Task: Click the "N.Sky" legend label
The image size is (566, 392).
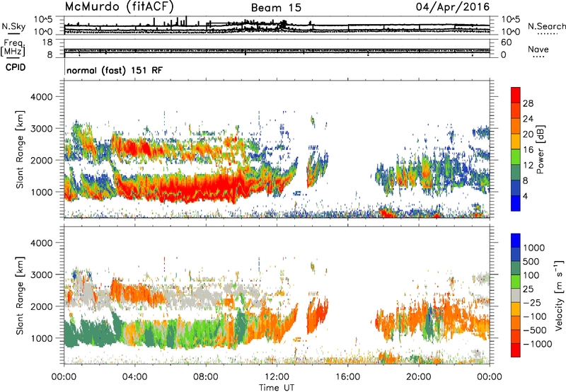Action: [13, 26]
